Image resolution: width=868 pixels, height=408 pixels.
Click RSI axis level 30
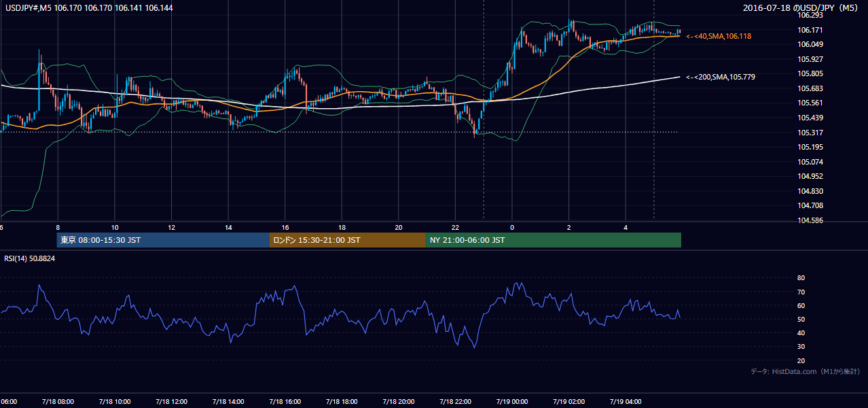pyautogui.click(x=801, y=347)
